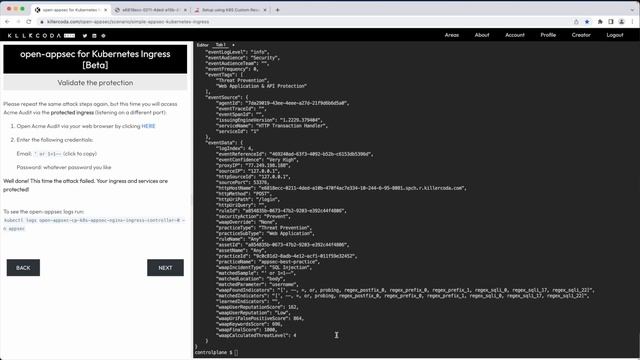Screen dimensions: 640x360
Task: Click the BACK button
Action: click(23, 268)
